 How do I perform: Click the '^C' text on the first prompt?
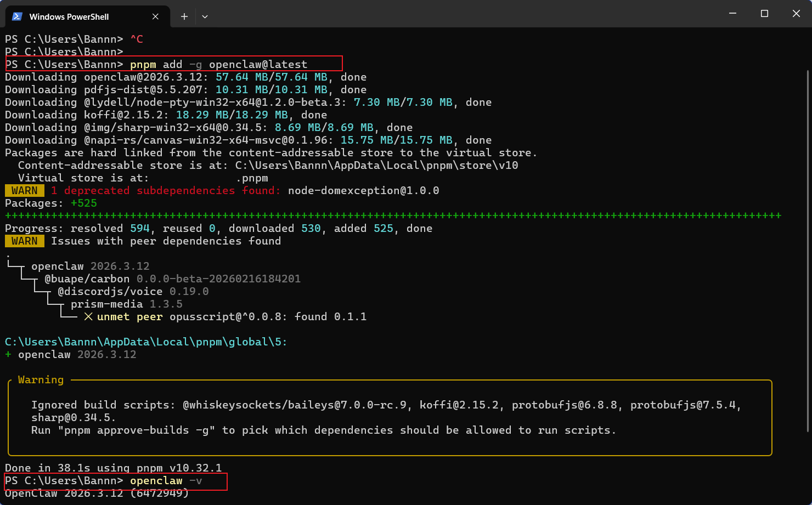tap(136, 39)
